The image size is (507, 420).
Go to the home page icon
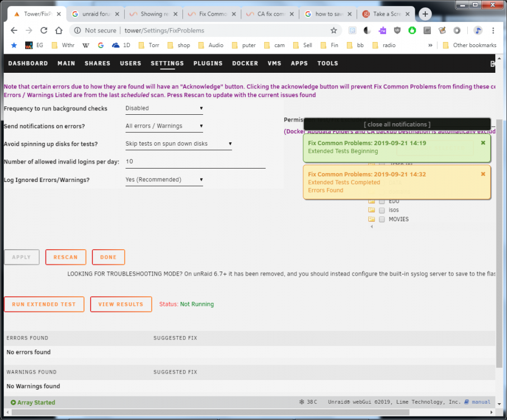pos(59,30)
